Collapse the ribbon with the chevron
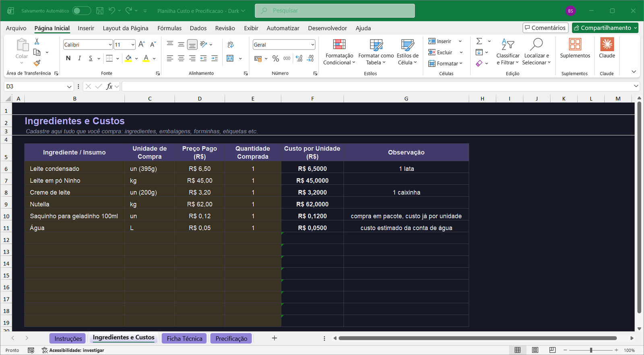The width and height of the screenshot is (644, 355). point(634,72)
